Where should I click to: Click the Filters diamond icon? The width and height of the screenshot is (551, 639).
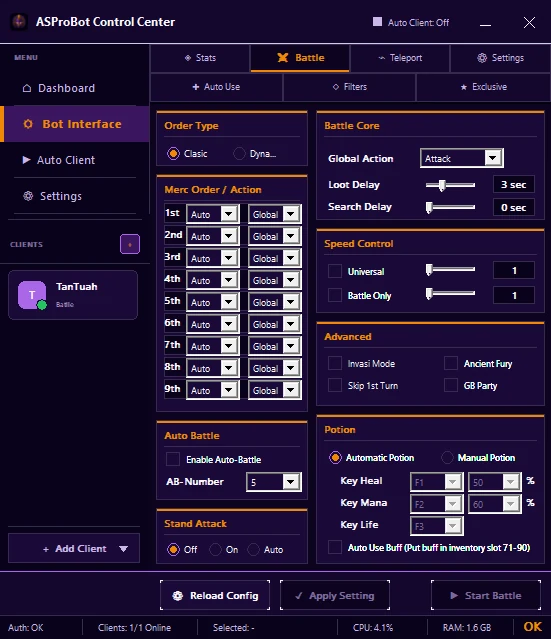336,87
